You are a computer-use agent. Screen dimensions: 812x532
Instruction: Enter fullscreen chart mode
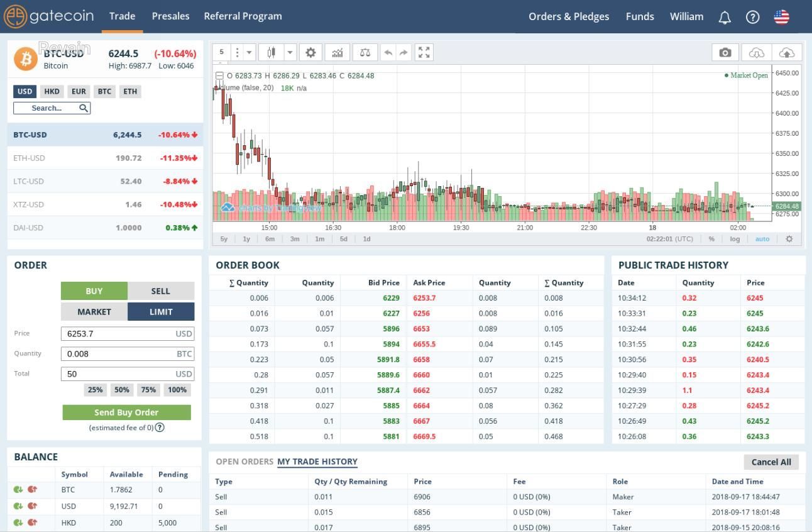[424, 53]
